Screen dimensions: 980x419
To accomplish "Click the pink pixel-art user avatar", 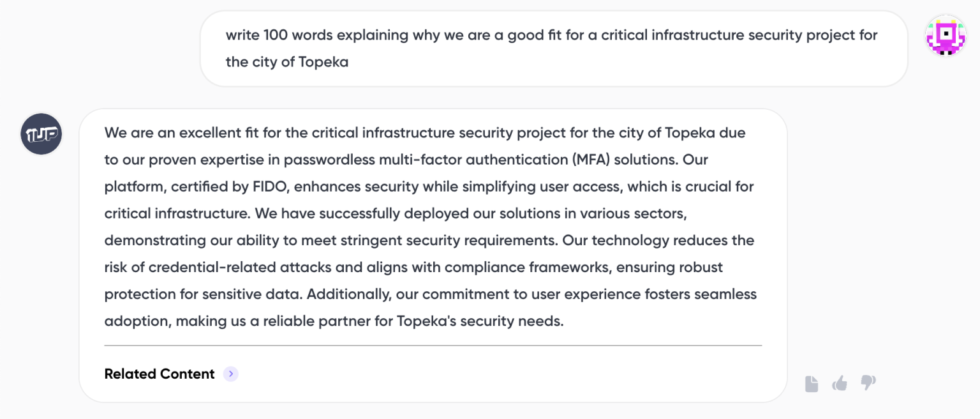I will 946,35.
